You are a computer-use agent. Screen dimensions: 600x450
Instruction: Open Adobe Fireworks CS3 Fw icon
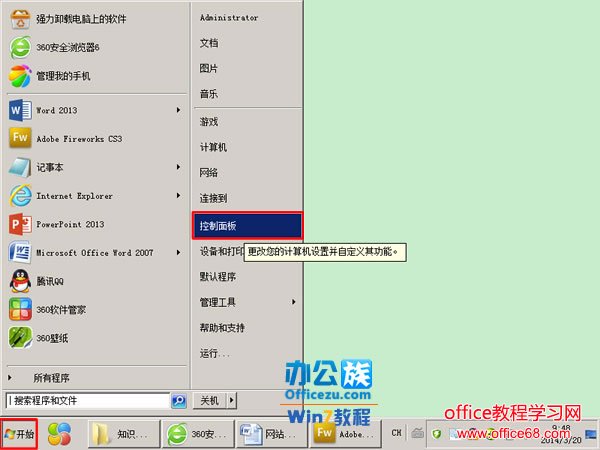[20, 139]
